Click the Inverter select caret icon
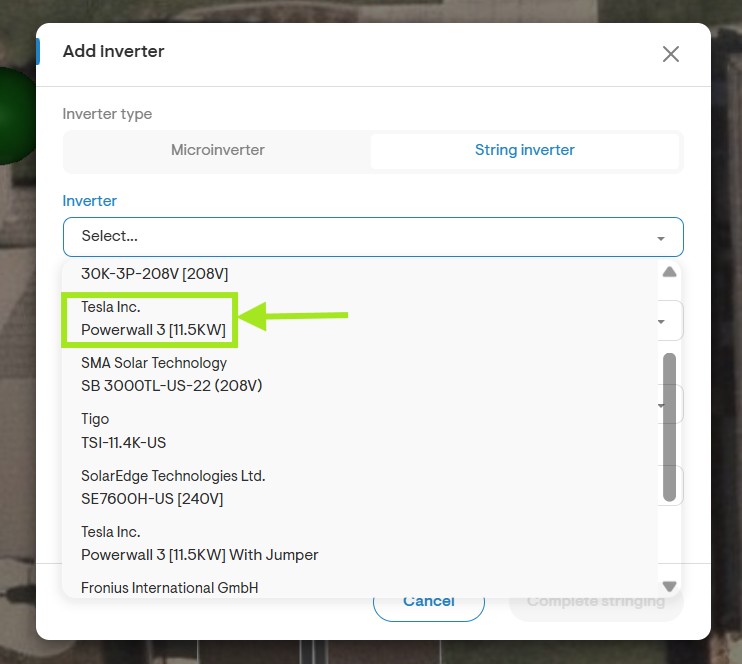The image size is (742, 664). (661, 238)
